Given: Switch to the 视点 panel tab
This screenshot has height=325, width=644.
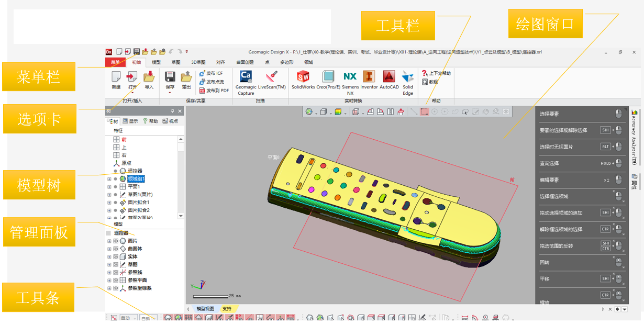Looking at the screenshot, I should coord(170,121).
